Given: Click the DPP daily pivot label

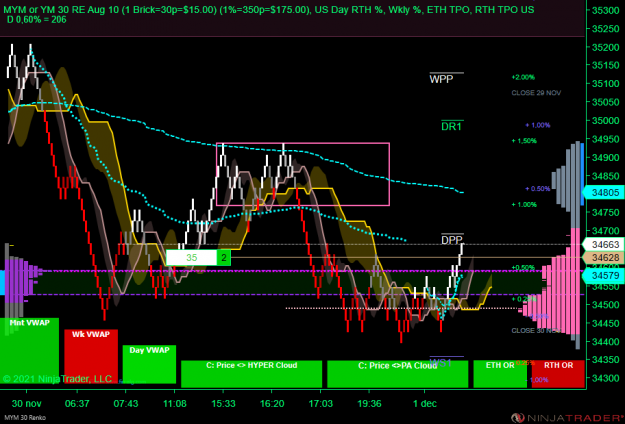Looking at the screenshot, I should [x=452, y=240].
